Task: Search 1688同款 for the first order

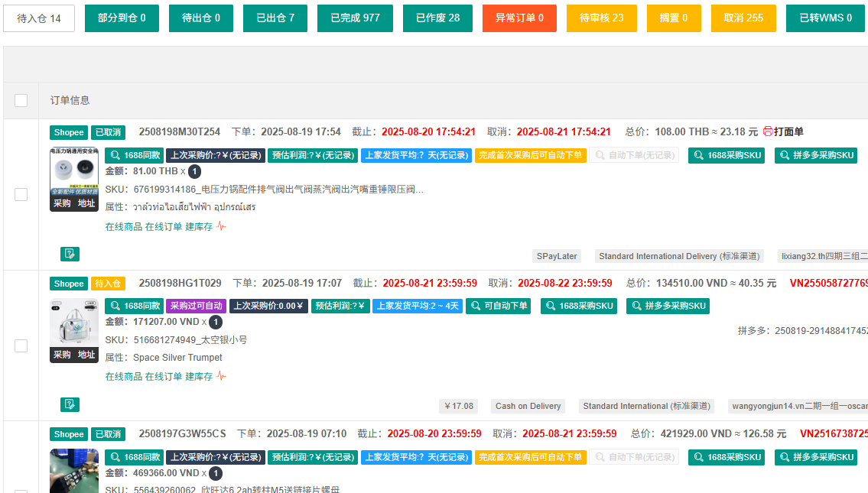Action: point(134,155)
